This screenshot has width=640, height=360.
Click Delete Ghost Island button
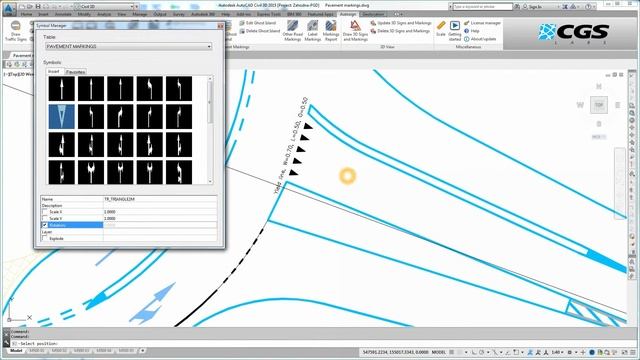pos(260,31)
